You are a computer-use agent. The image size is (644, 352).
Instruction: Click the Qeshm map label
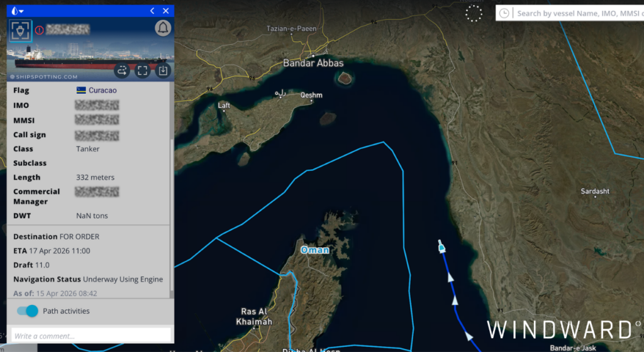(311, 95)
